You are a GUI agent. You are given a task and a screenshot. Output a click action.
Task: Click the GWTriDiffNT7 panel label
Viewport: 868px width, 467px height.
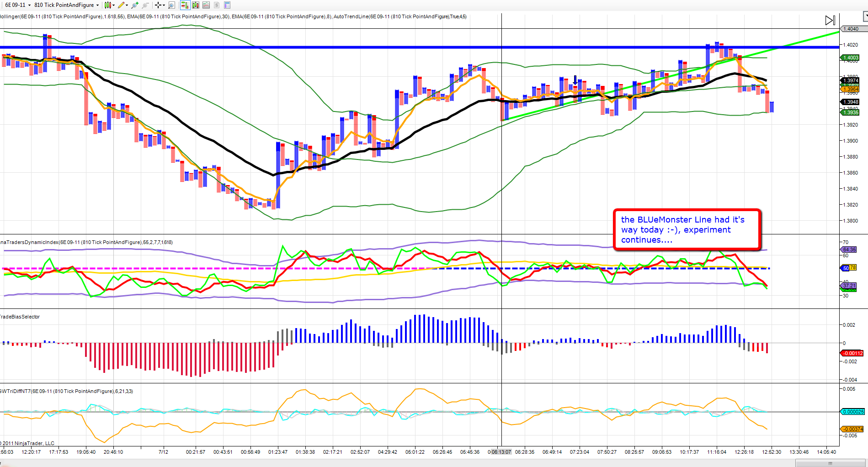click(66, 391)
